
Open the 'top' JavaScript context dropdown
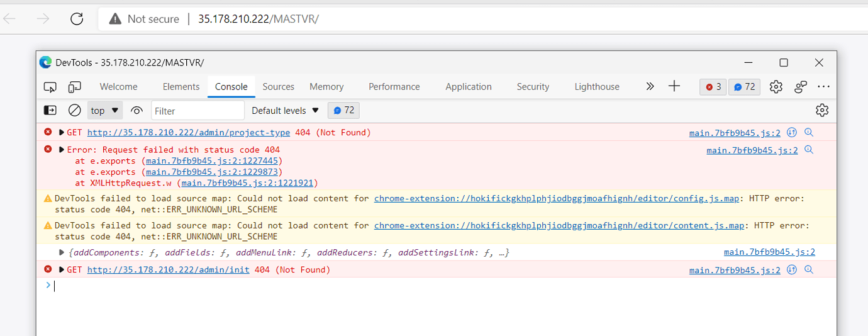104,111
